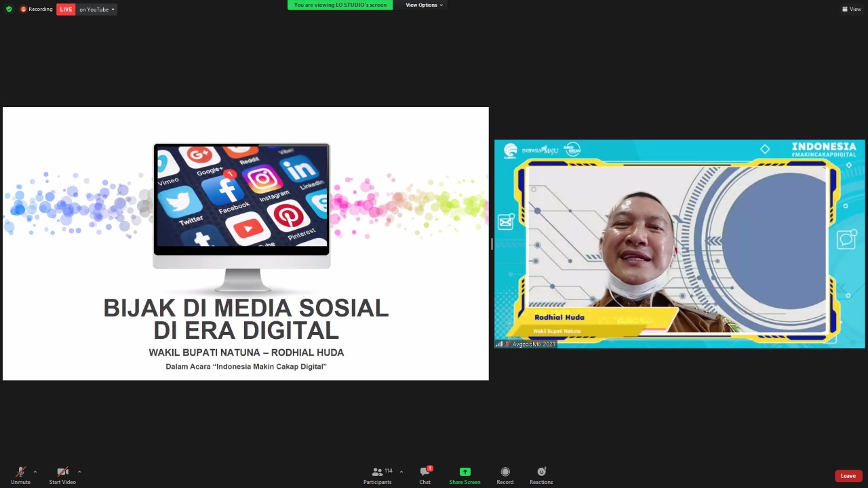This screenshot has width=868, height=488.
Task: Open the LIVE on YouTube dropdown
Action: point(96,9)
